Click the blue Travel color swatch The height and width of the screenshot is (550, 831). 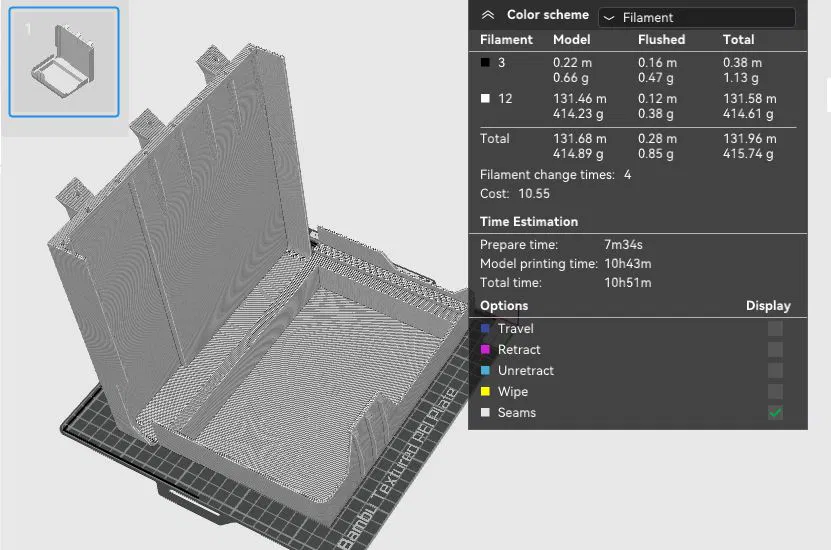(x=485, y=329)
